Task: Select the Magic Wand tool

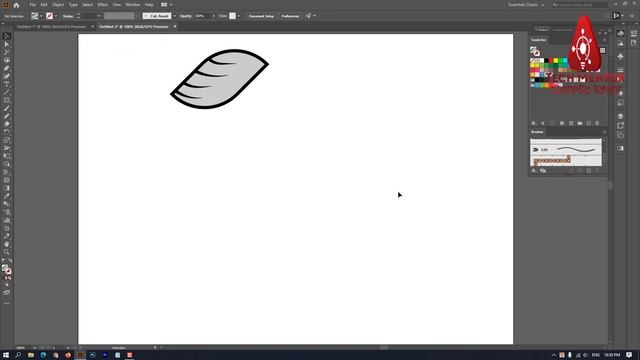Action: click(x=7, y=52)
